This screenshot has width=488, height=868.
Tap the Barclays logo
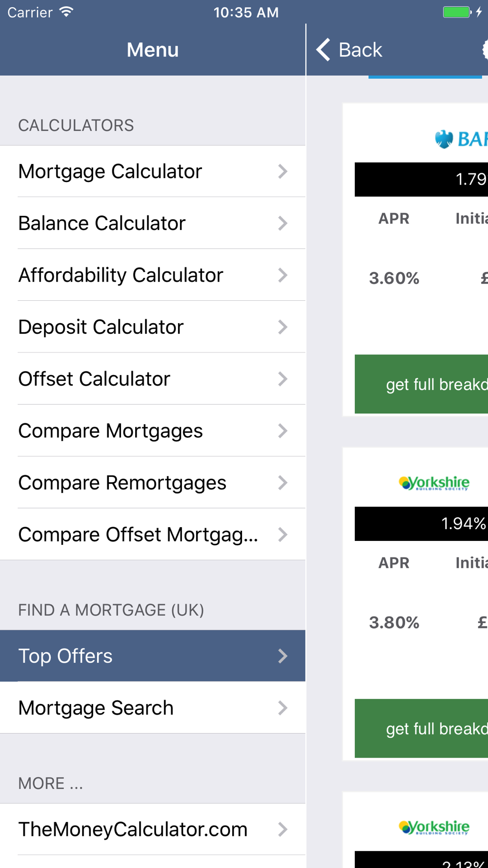tap(461, 139)
